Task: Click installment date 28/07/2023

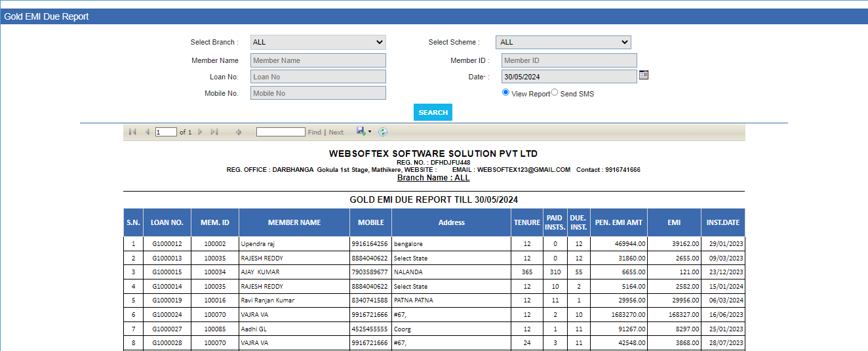Action: click(x=726, y=343)
